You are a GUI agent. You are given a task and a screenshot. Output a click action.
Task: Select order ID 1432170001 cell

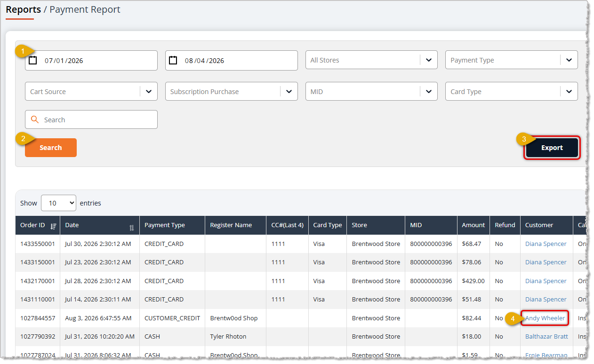[x=38, y=281]
